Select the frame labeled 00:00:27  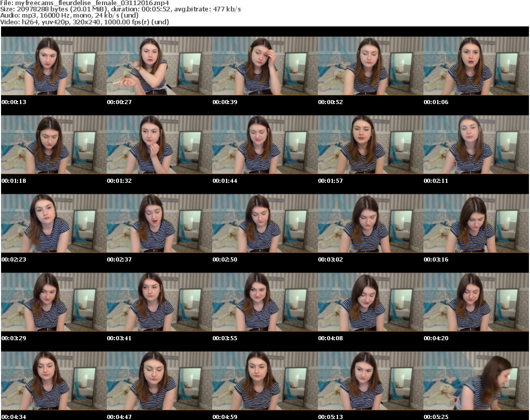159,66
